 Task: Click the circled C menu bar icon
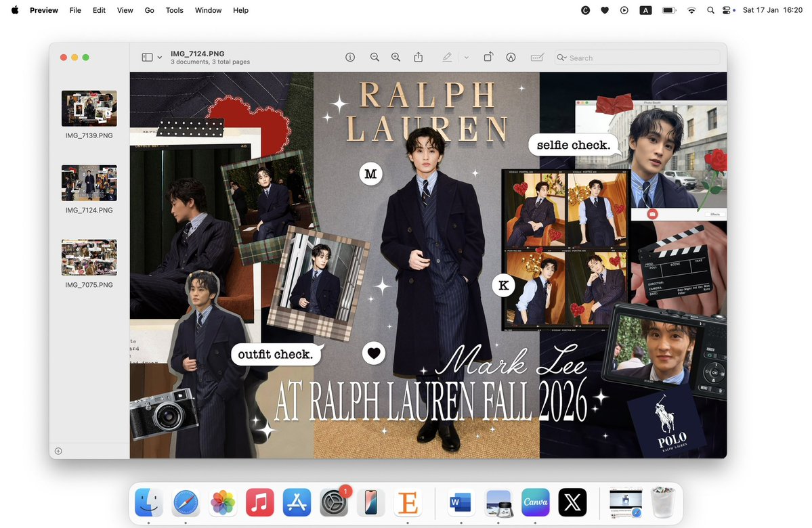(x=585, y=10)
